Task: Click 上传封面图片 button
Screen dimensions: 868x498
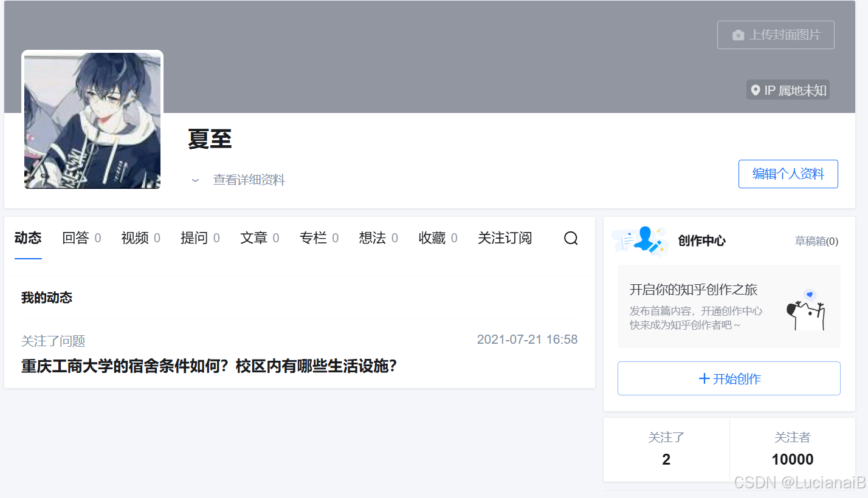Action: (776, 35)
